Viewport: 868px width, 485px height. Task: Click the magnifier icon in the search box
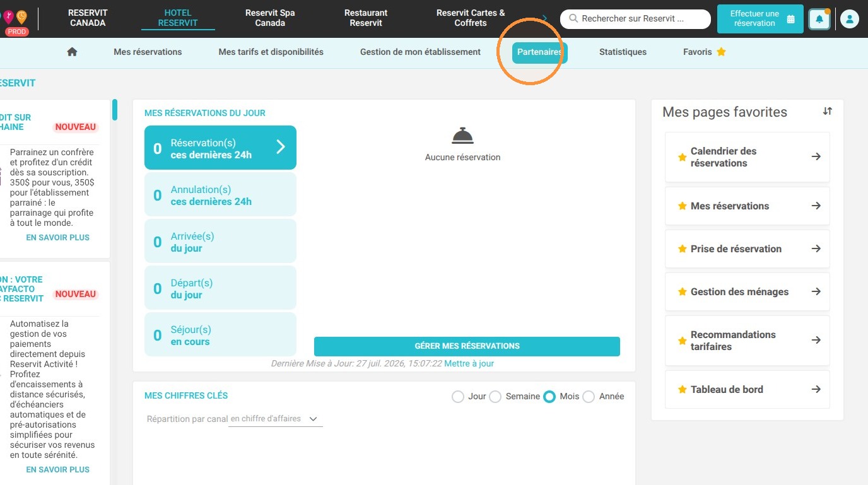point(573,19)
